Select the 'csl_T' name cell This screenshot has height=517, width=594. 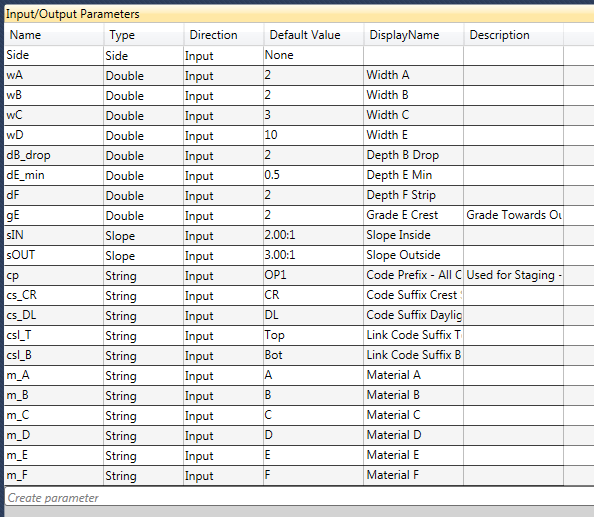pyautogui.click(x=54, y=336)
